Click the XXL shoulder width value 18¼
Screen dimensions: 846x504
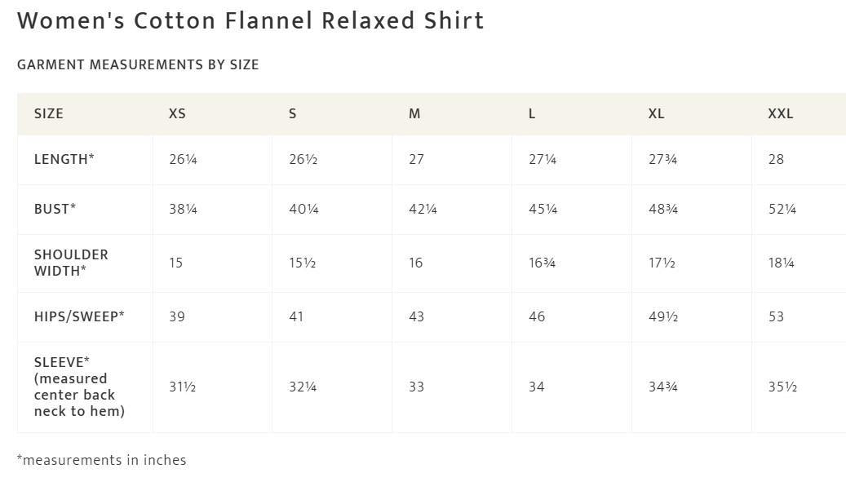click(782, 263)
